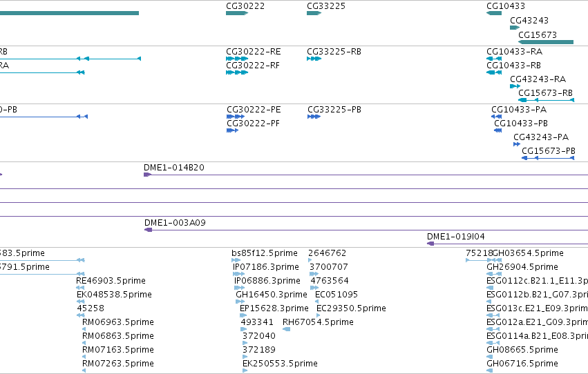Select the DME1-003A09 clone arrow

149,230
